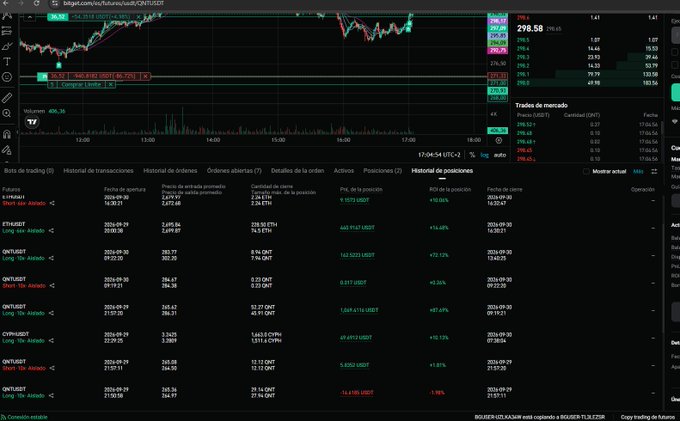Click the chart time-axis settings circle icon

pos(499,140)
